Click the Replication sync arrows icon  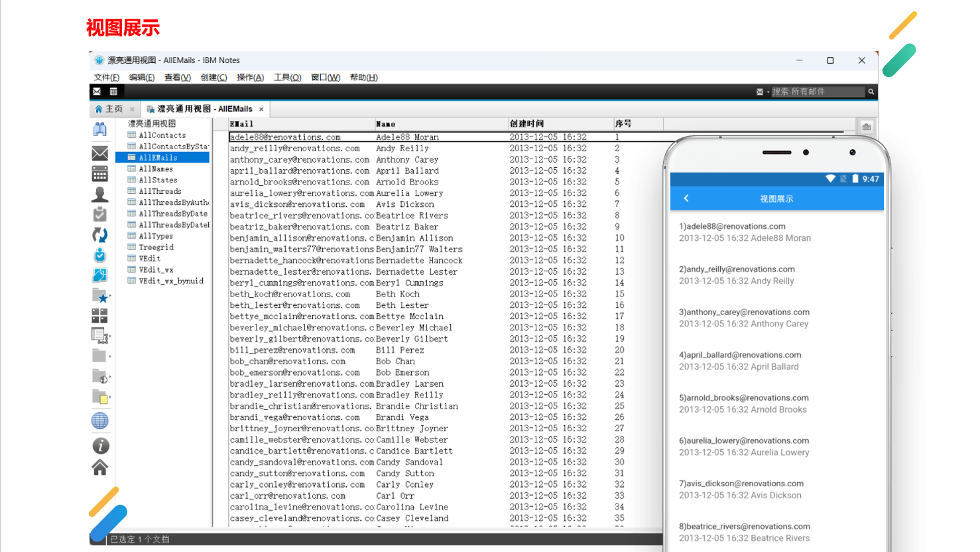(x=99, y=235)
